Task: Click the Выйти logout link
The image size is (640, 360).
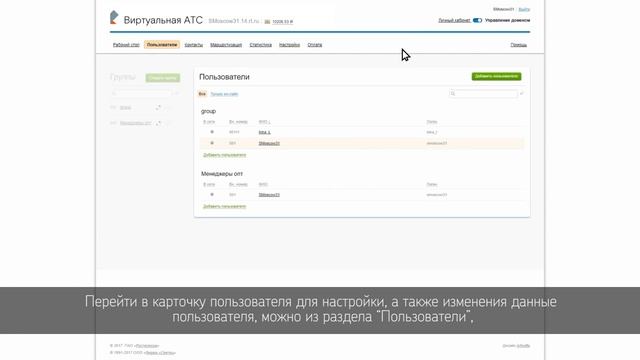Action: click(524, 9)
